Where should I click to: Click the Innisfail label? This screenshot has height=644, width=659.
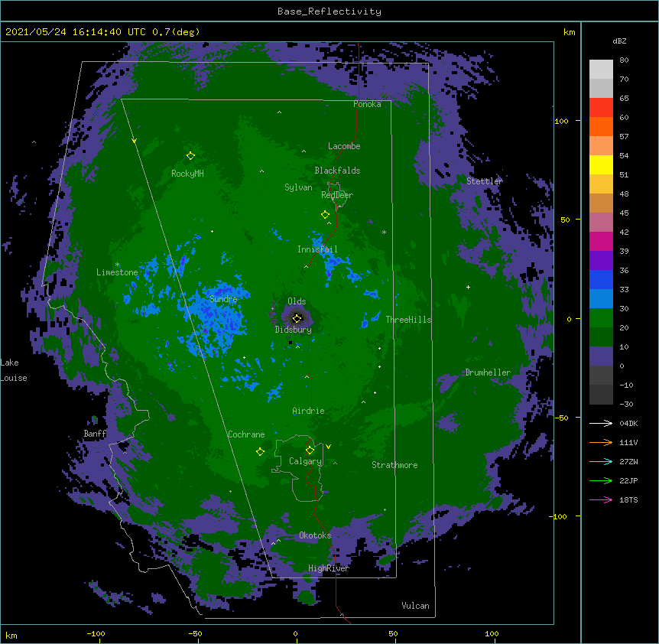click(317, 249)
